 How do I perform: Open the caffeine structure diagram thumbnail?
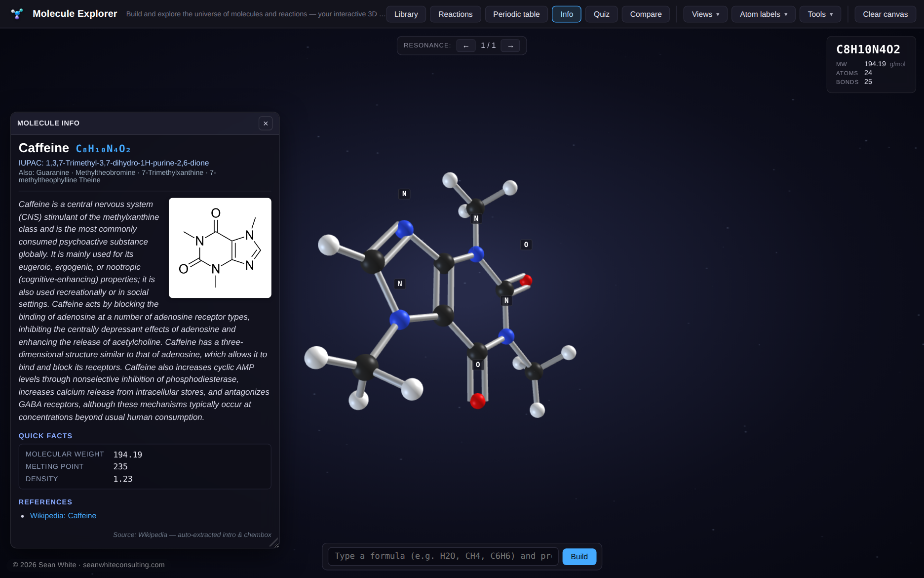(220, 248)
